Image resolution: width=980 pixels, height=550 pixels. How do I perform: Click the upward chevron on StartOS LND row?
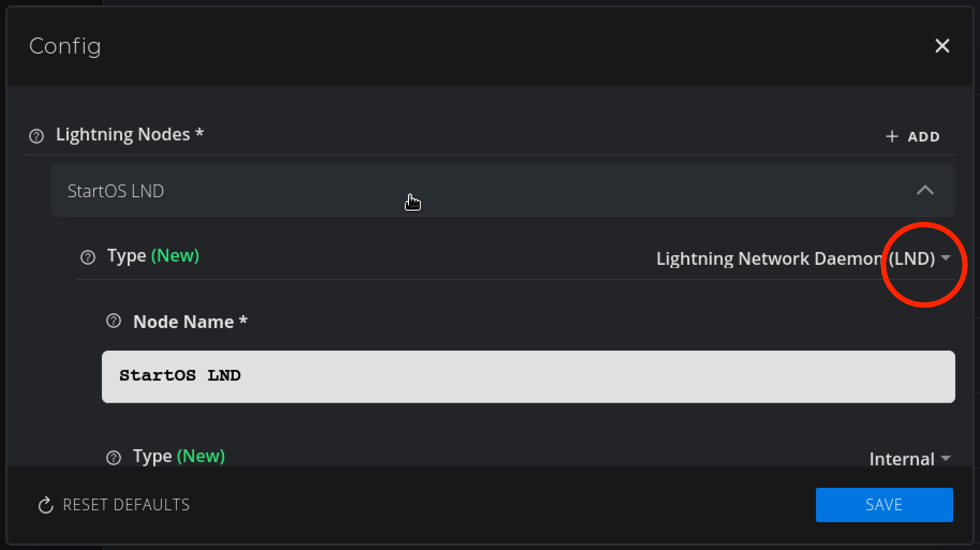[926, 190]
